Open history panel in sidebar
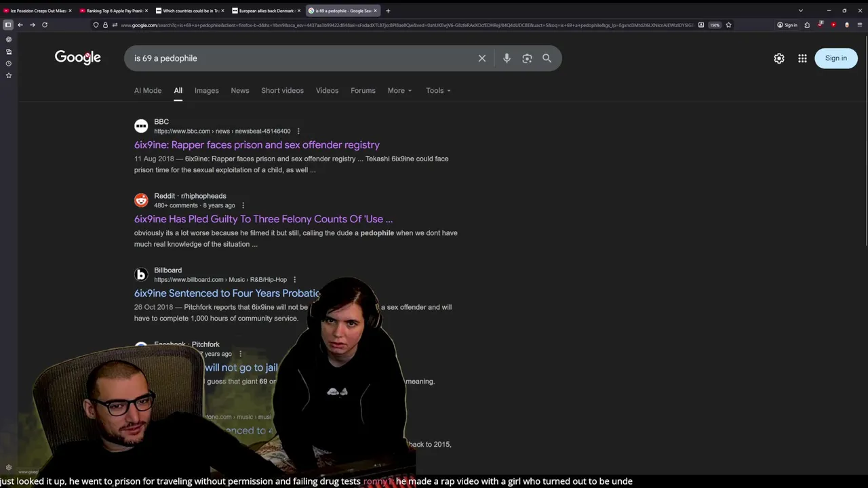 pyautogui.click(x=9, y=64)
